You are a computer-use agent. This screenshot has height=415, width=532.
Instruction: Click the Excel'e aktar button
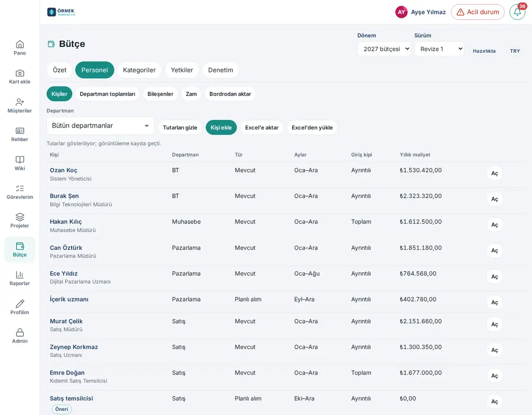click(262, 128)
